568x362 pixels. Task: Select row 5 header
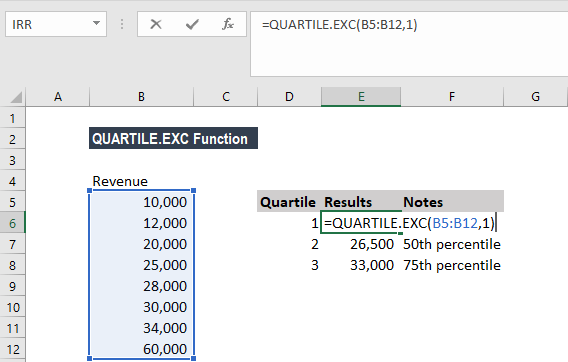[x=13, y=202]
